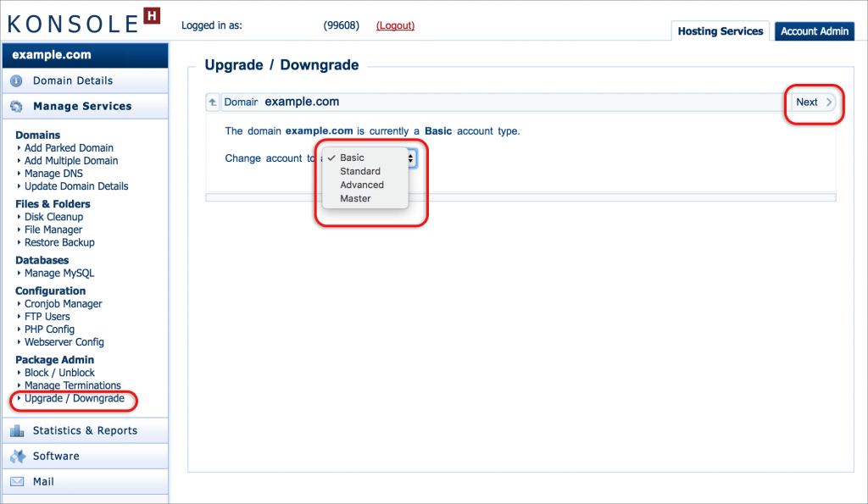Switch to the Account Admin tab
The image size is (868, 504).
click(814, 30)
